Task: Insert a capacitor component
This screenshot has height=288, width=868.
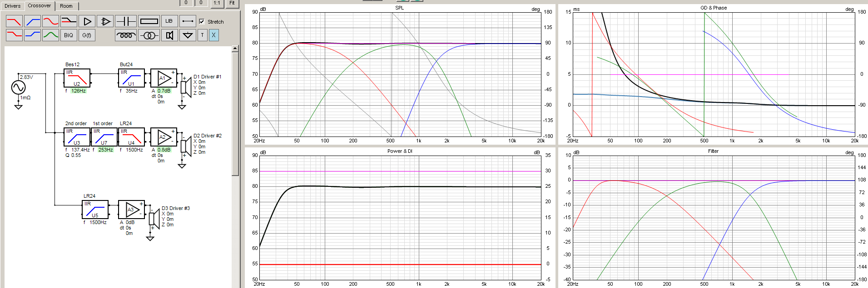Action: (126, 21)
